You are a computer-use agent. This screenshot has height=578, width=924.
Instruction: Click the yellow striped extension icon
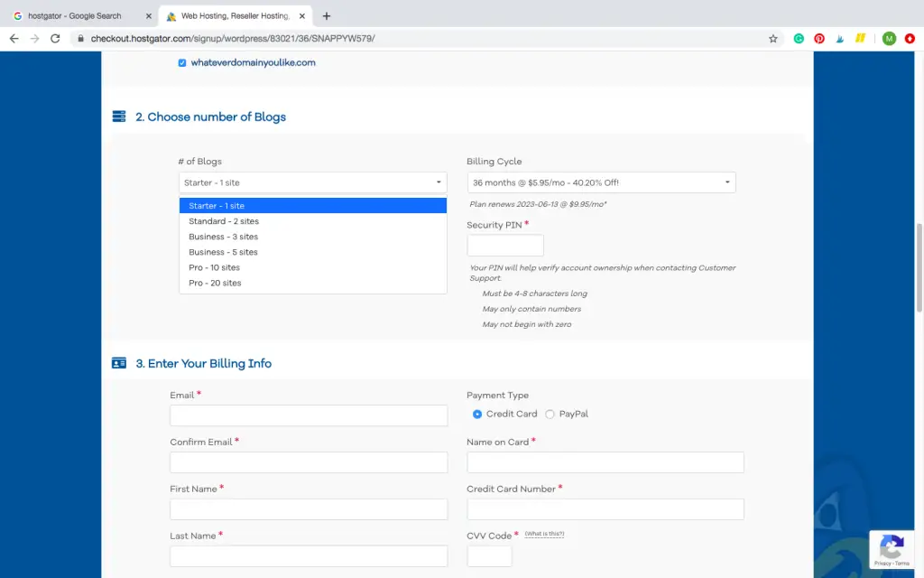(860, 38)
